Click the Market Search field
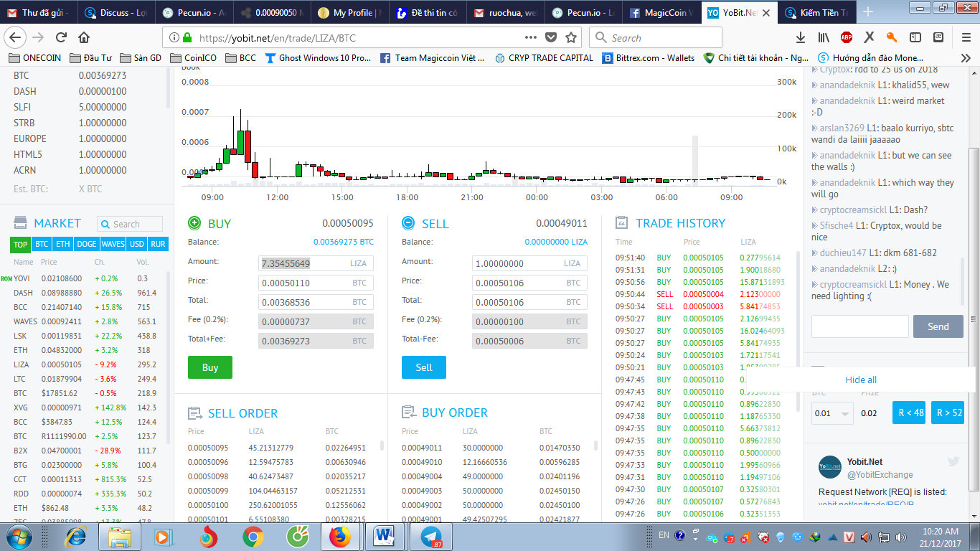 130,224
